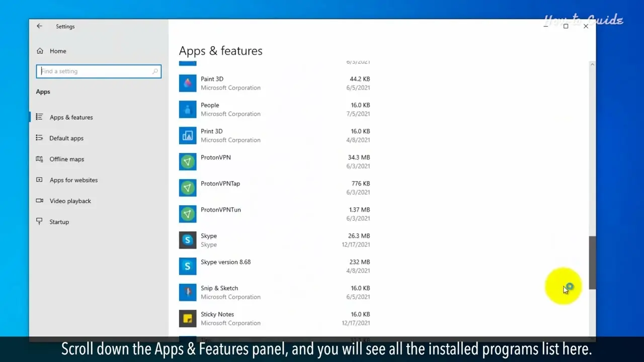Click the 232 MB size value
The width and height of the screenshot is (644, 362).
tap(360, 262)
